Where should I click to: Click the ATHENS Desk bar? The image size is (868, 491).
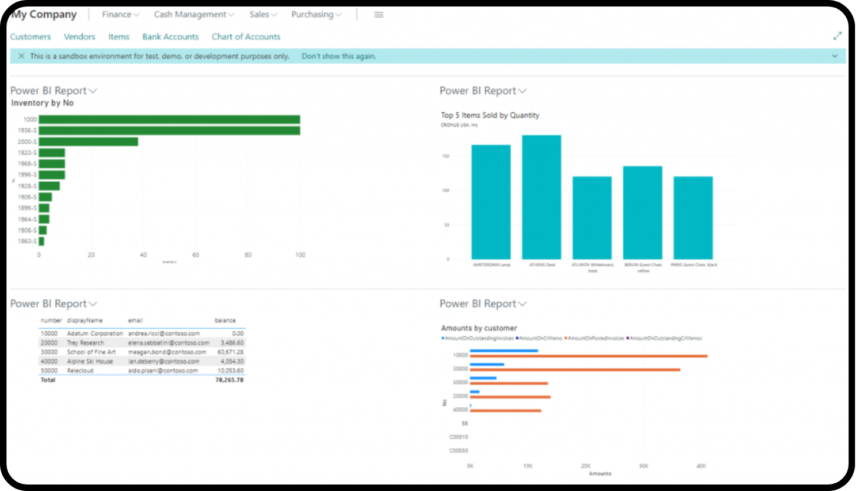541,197
